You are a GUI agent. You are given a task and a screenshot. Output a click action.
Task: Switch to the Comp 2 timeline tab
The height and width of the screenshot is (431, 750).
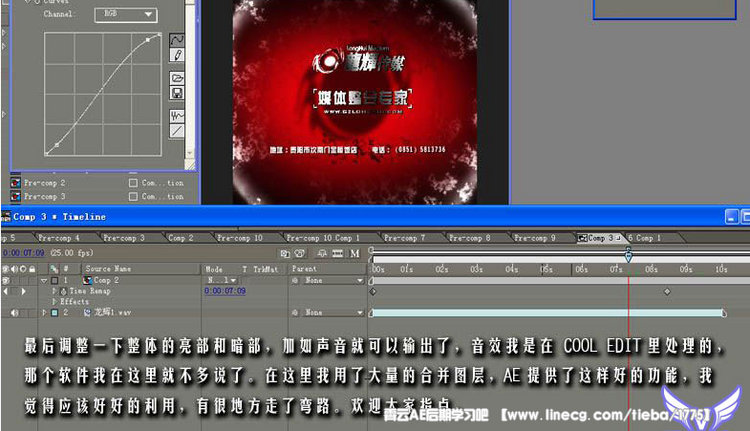pos(181,238)
